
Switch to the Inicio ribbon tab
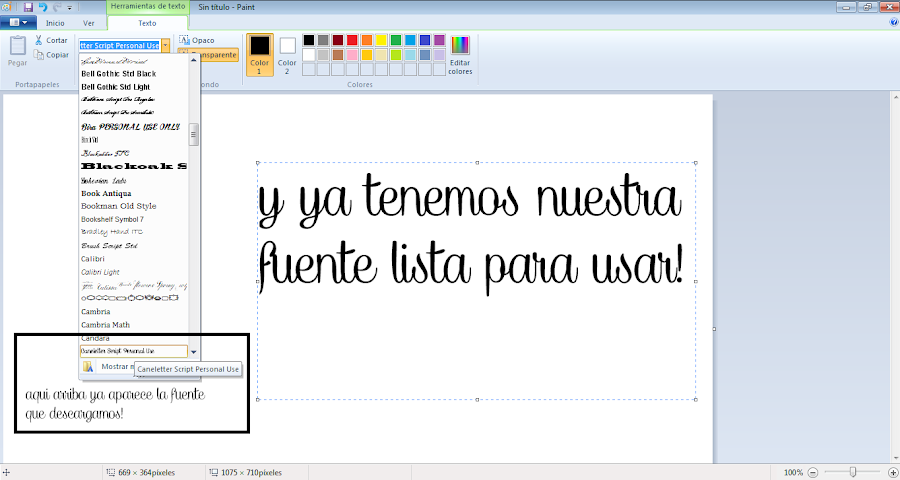(x=55, y=23)
